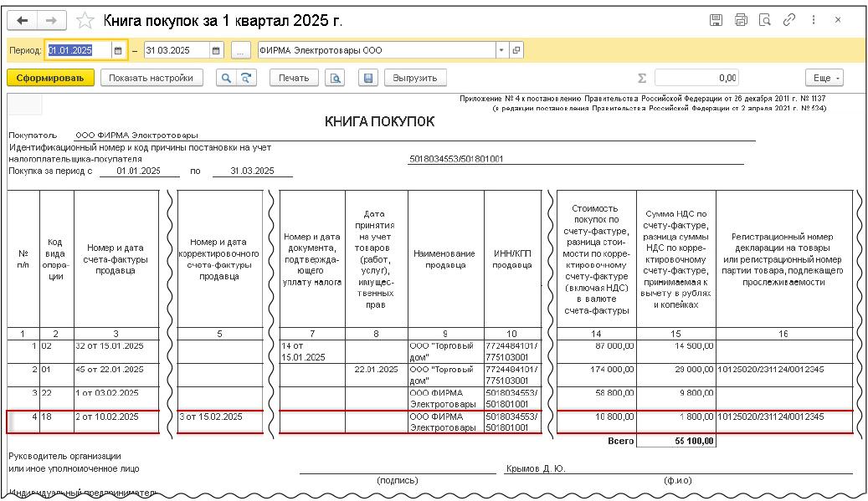Copy link using the chain icon
This screenshot has width=868, height=501.
point(788,19)
